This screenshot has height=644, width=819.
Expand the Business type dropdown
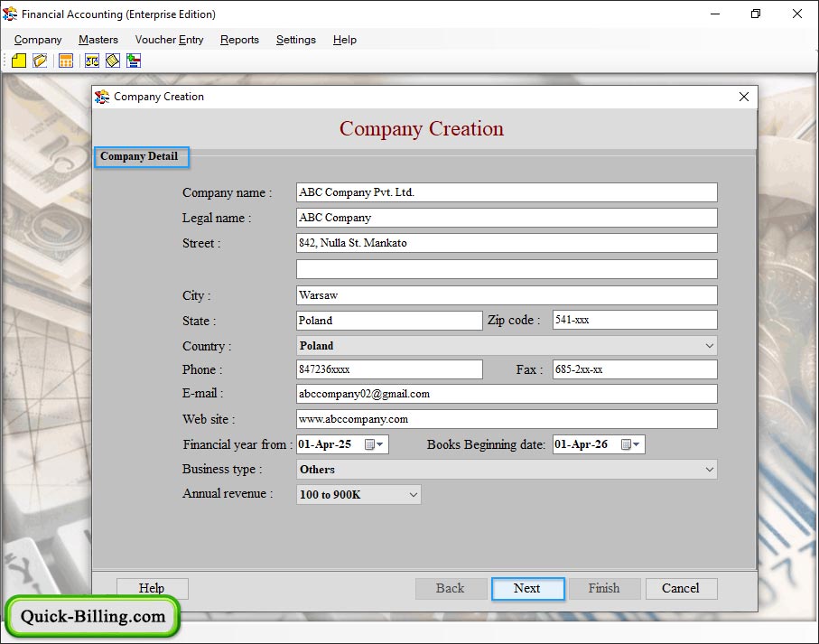pos(709,470)
